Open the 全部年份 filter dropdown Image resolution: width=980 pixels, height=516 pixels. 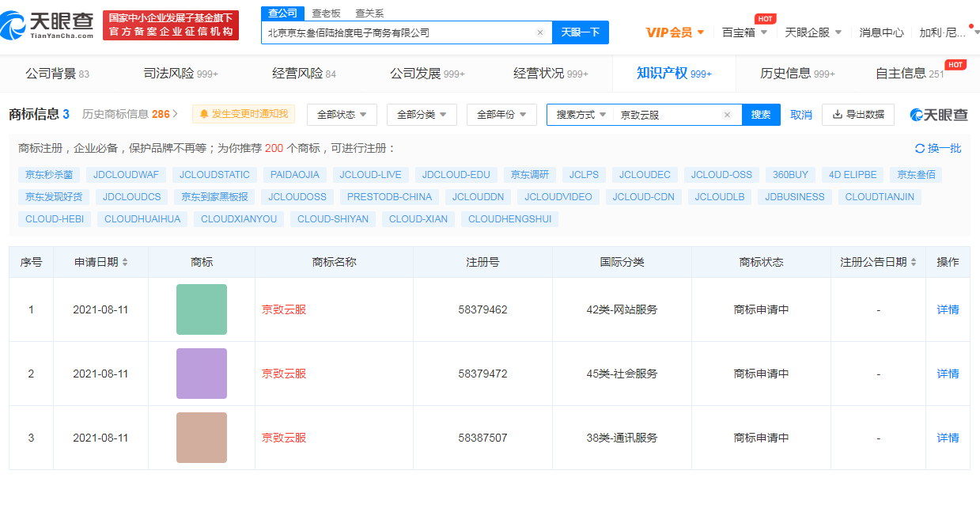click(x=501, y=115)
